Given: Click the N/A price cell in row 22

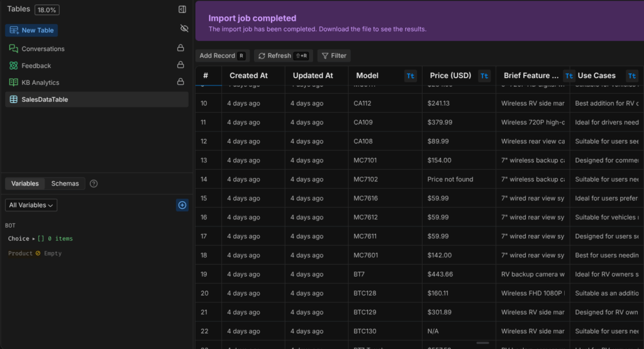Looking at the screenshot, I should pos(458,331).
